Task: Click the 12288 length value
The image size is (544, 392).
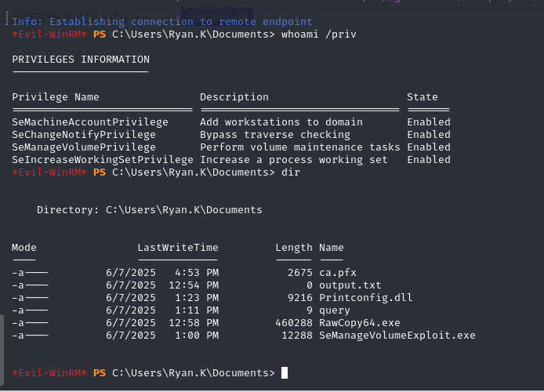Action: (x=297, y=335)
